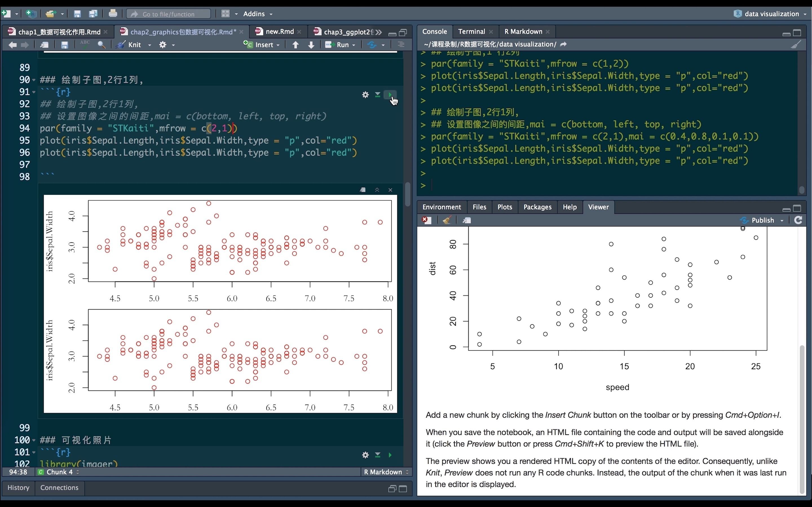Expand the Run dropdown menu
This screenshot has height=507, width=812.
354,45
